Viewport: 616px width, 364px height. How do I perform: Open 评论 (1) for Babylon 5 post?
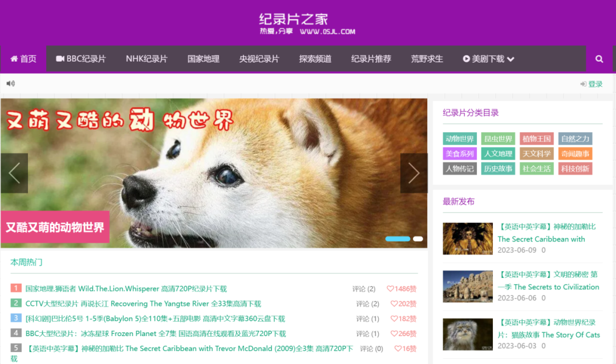tap(368, 318)
